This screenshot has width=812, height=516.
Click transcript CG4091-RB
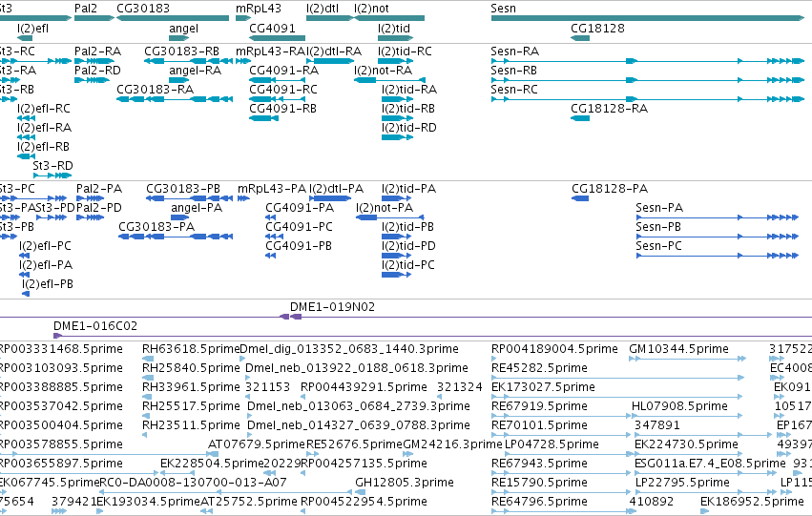pos(263,118)
